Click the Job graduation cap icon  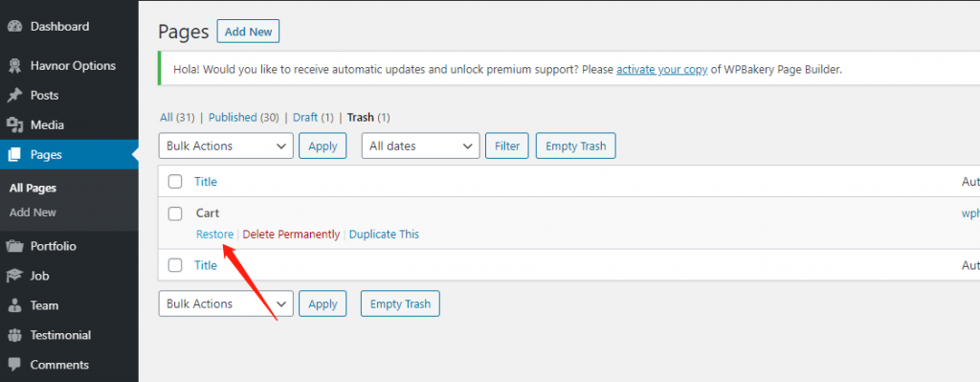15,276
